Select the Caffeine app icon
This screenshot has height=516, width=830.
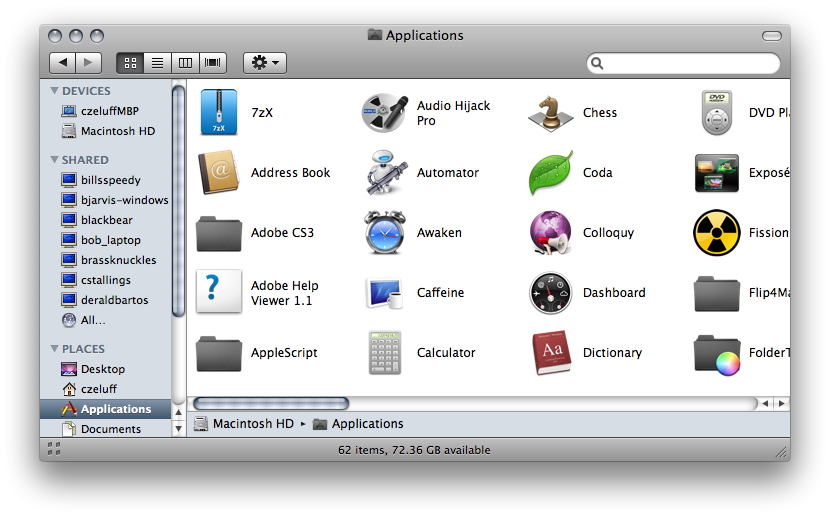tap(385, 293)
